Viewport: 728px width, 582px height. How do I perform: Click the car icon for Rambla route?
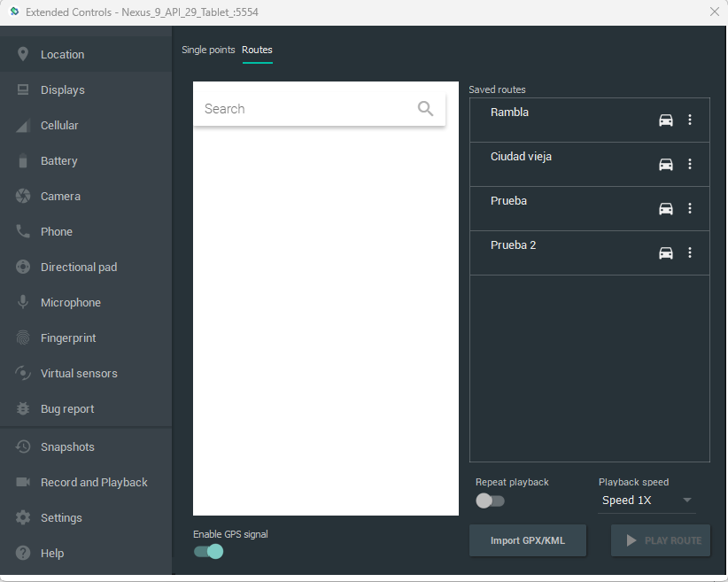[666, 120]
